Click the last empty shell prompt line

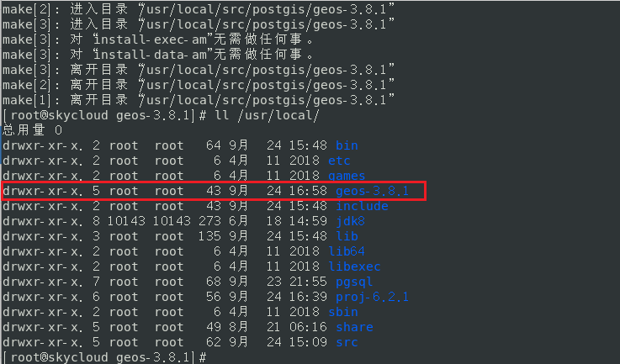[105, 357]
